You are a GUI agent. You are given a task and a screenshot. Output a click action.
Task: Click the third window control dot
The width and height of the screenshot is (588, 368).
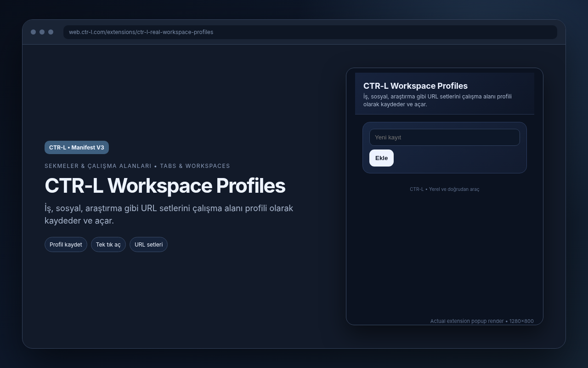coord(51,32)
